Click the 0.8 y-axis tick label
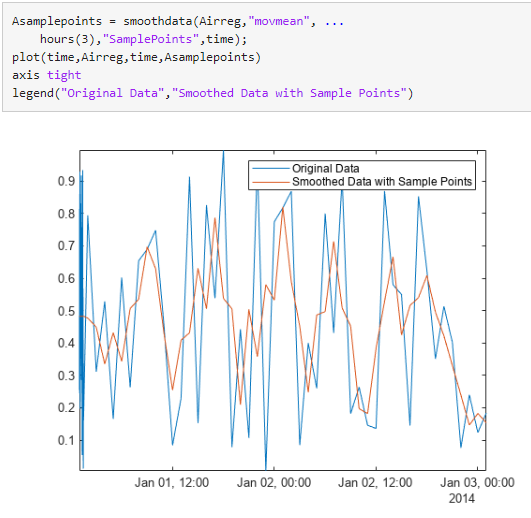 point(66,214)
